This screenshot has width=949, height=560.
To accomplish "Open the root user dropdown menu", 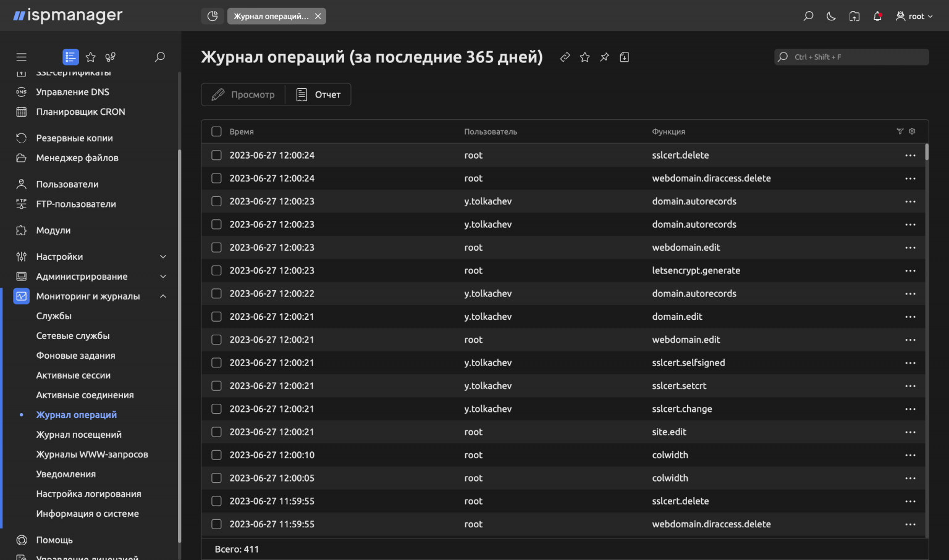I will tap(913, 16).
